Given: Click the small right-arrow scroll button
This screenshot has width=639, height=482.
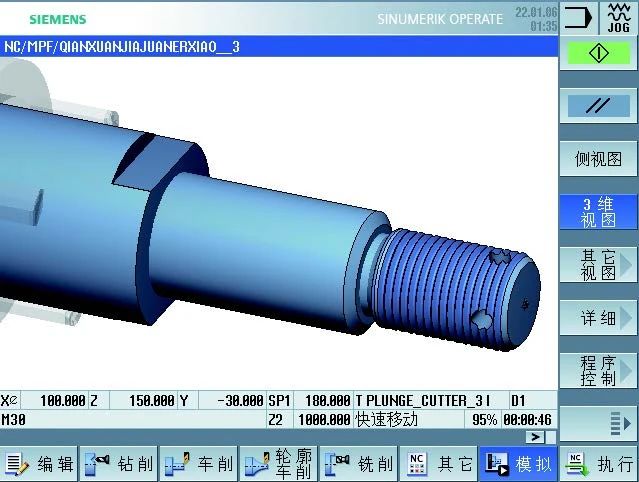Looking at the screenshot, I should click(x=537, y=437).
